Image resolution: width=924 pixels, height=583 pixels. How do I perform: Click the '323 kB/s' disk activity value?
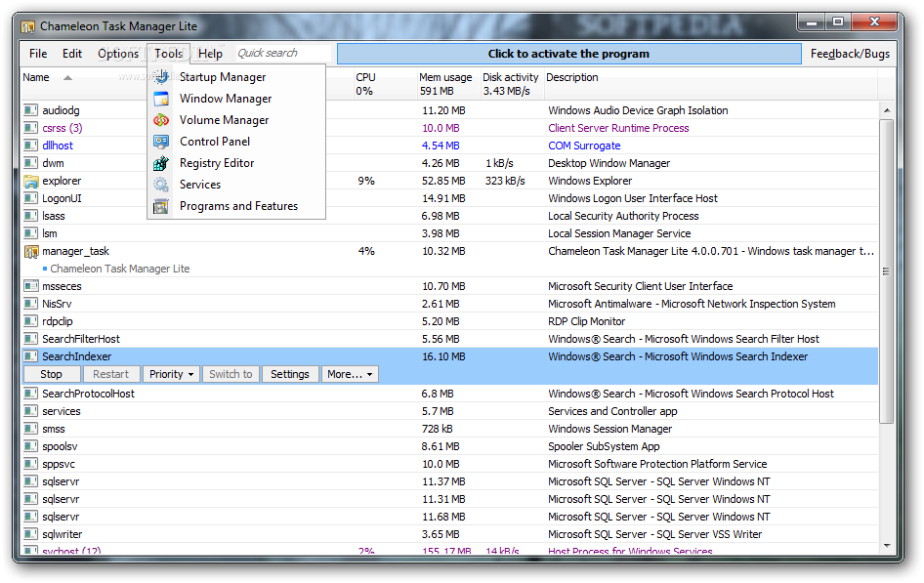click(505, 181)
